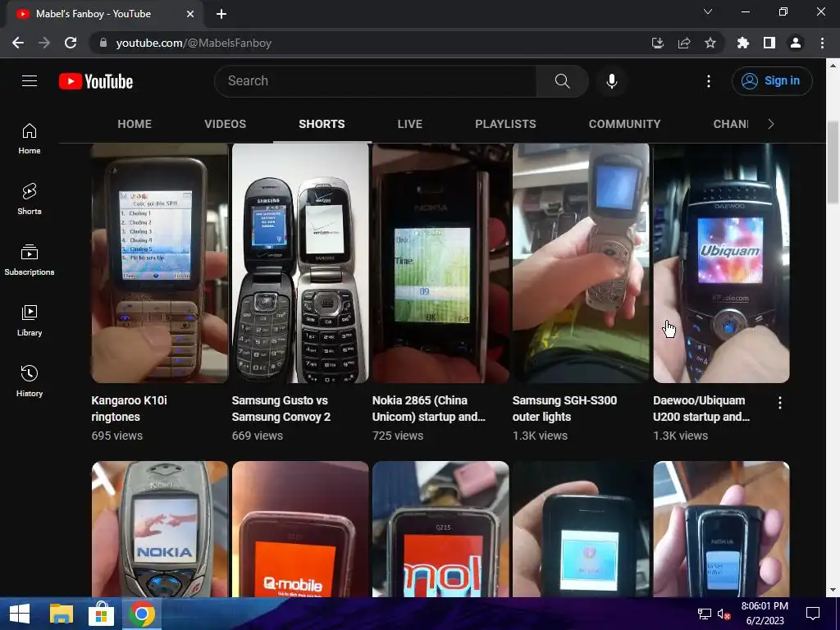The width and height of the screenshot is (840, 630).
Task: Open the silver Nokia phone thumbnail
Action: [x=160, y=529]
